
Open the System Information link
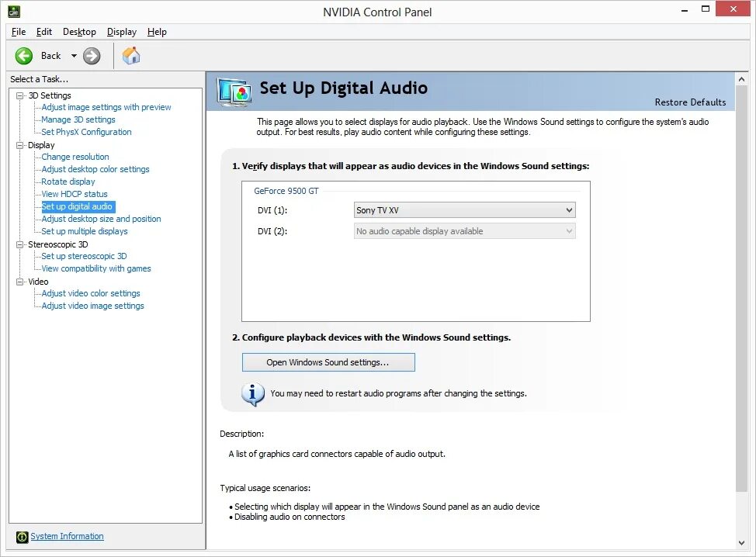click(67, 536)
